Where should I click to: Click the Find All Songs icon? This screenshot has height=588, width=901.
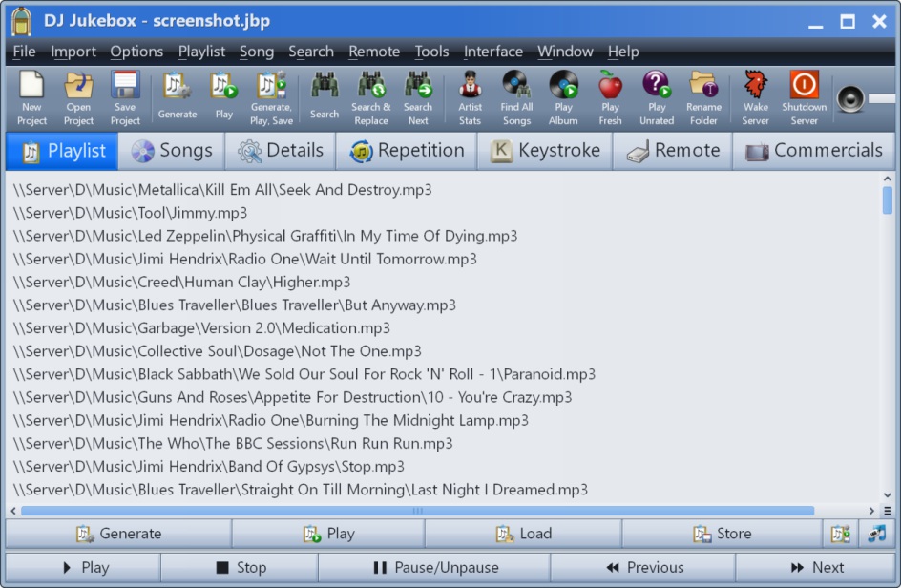(515, 95)
